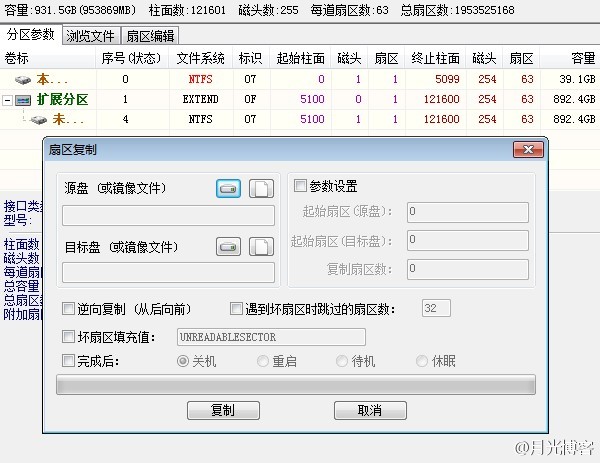600x463 pixels.
Task: Enable the 完成后 checkbox
Action: (68, 361)
